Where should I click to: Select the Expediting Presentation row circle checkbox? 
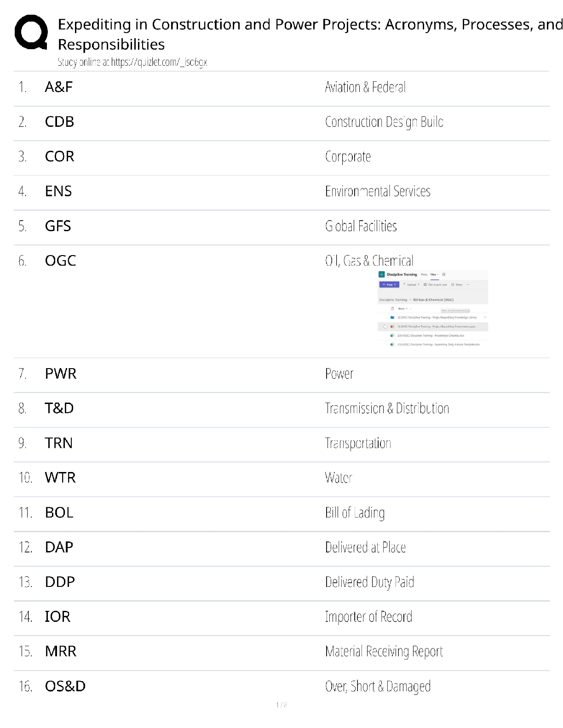pos(385,326)
